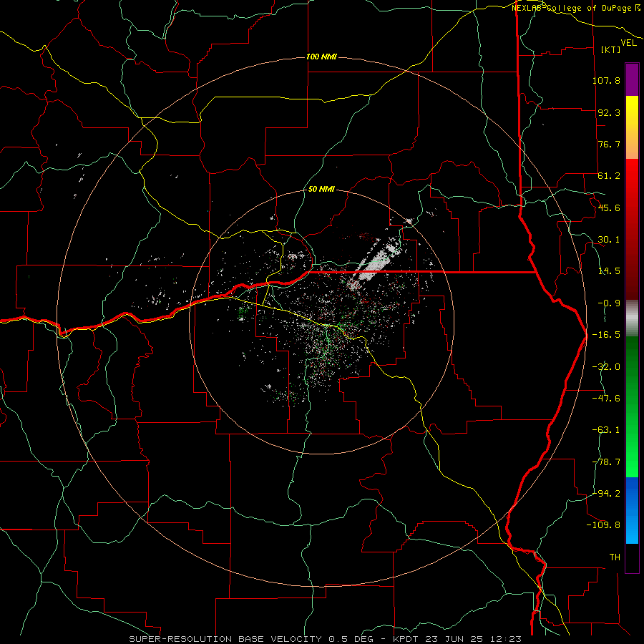
Task: Select the 45.6 velocity scale value
Action: point(609,208)
